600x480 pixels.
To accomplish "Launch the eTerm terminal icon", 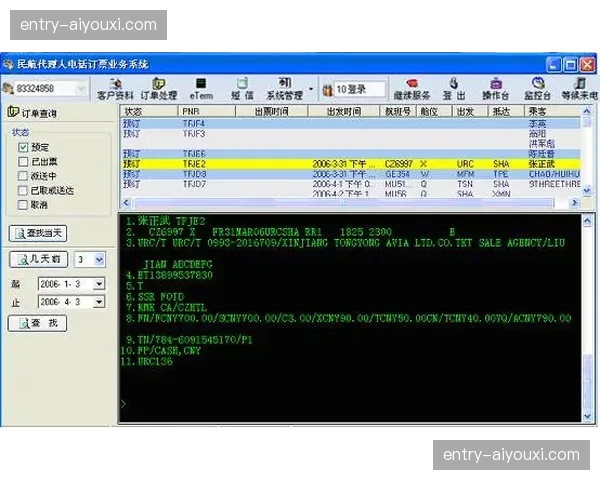I will tap(201, 89).
